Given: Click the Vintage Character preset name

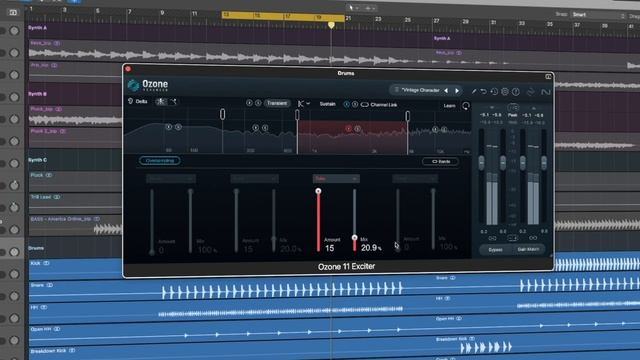Looking at the screenshot, I should [x=420, y=90].
